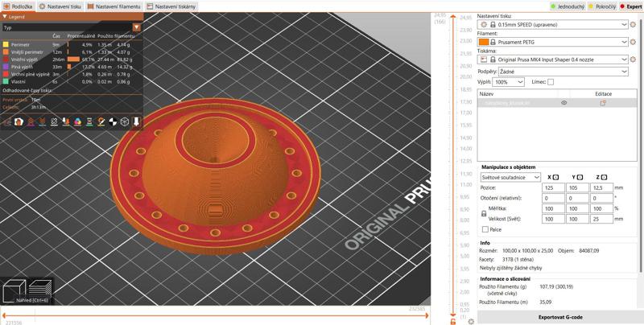Screen dimensions: 644x325
Task: Click the Z axis mirror icon
Action: [x=605, y=177]
